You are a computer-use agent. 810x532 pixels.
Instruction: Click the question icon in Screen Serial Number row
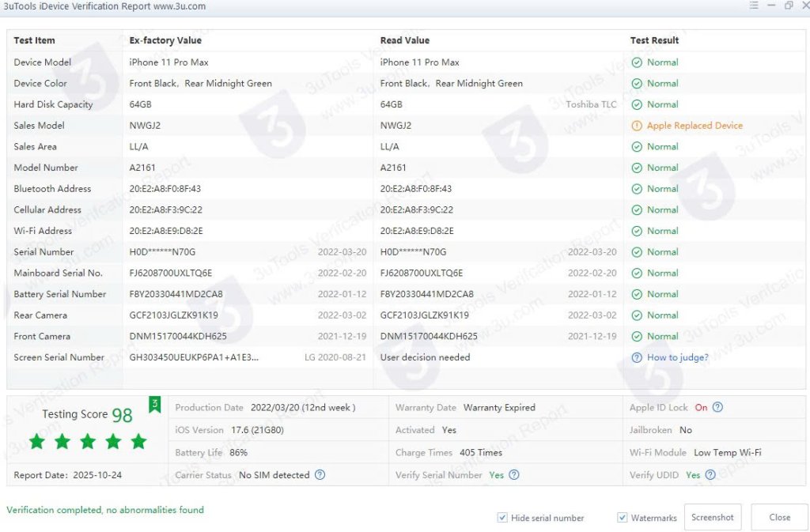point(637,357)
